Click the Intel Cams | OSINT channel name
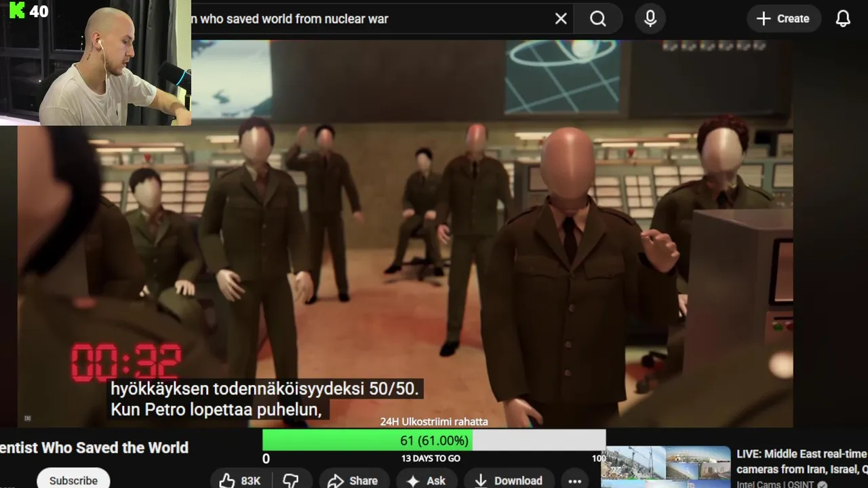Screen dimensions: 868x488 tap(776, 484)
